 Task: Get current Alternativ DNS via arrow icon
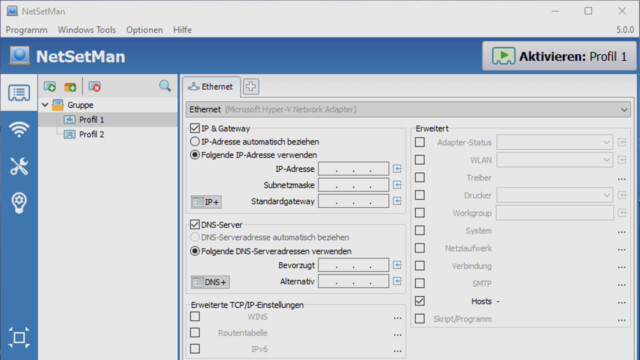(x=397, y=281)
